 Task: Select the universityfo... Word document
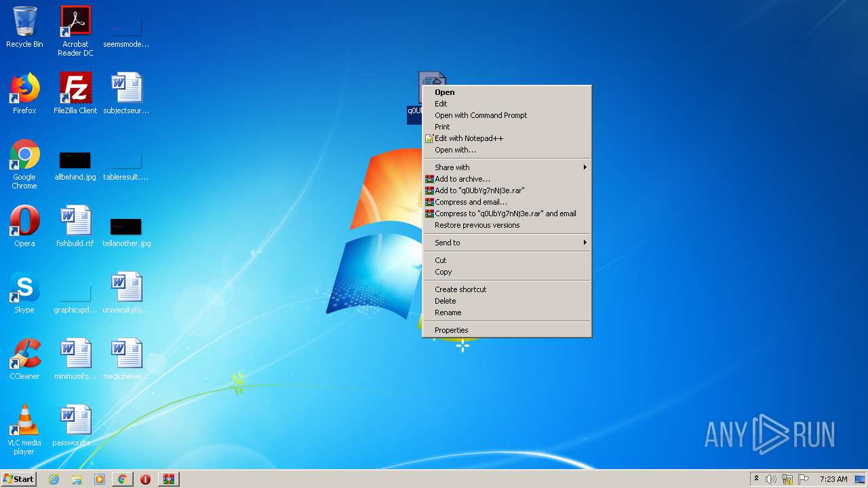tap(126, 293)
